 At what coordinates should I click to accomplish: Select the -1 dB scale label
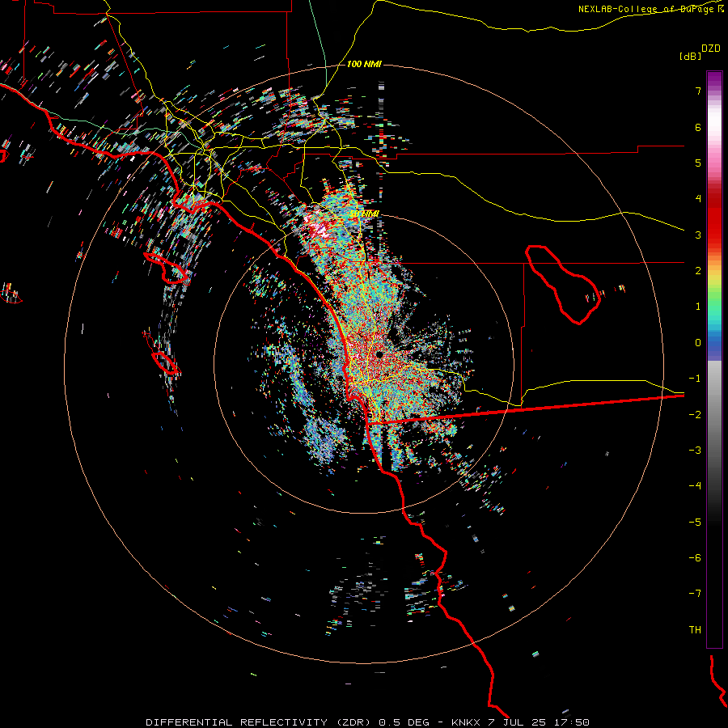point(695,379)
